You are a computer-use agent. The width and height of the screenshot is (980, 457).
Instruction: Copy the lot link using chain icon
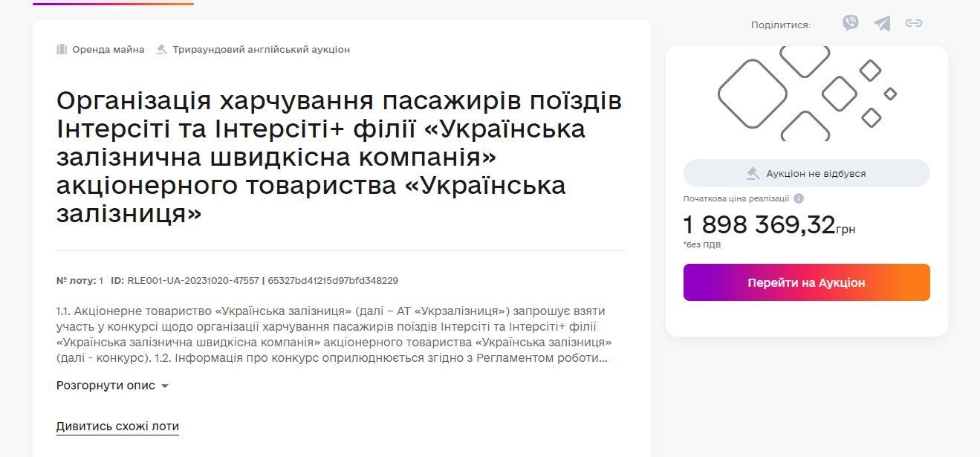coord(913,24)
